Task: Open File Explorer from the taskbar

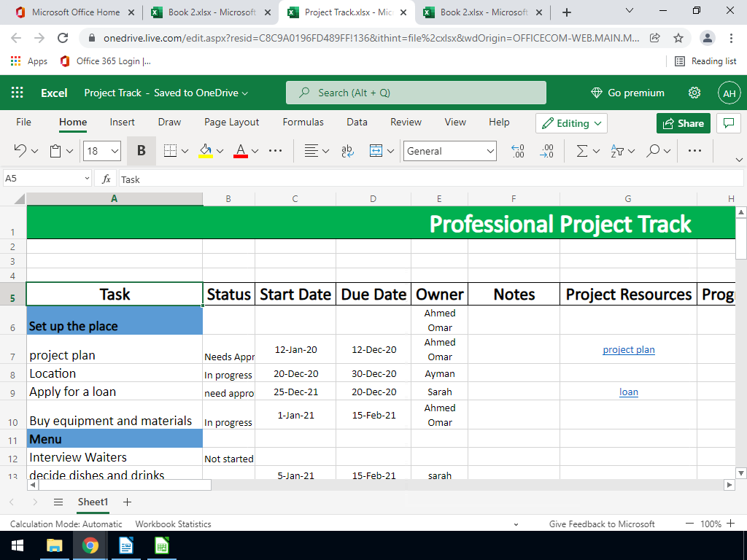Action: tap(54, 545)
